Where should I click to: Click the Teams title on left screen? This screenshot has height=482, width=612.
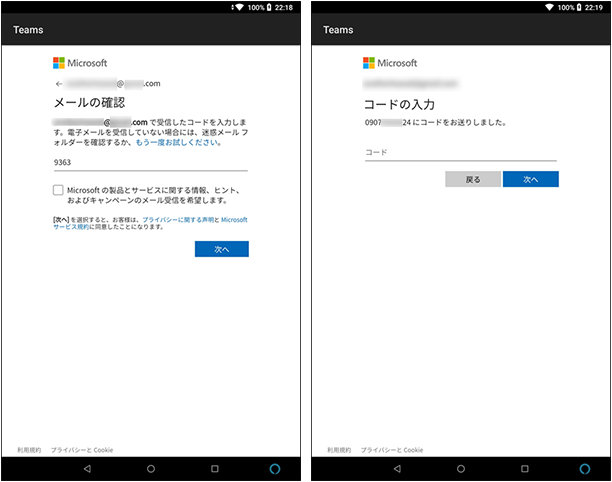[28, 30]
